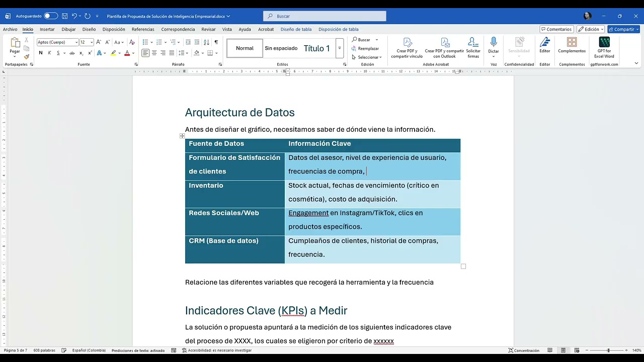Increase paragraph indent
Screen dimensions: 644x362
(197, 42)
